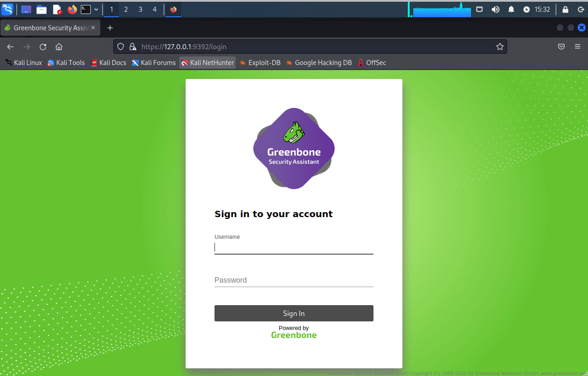Click the Greenbone Security Assistant logo
The height and width of the screenshot is (376, 588).
(294, 149)
